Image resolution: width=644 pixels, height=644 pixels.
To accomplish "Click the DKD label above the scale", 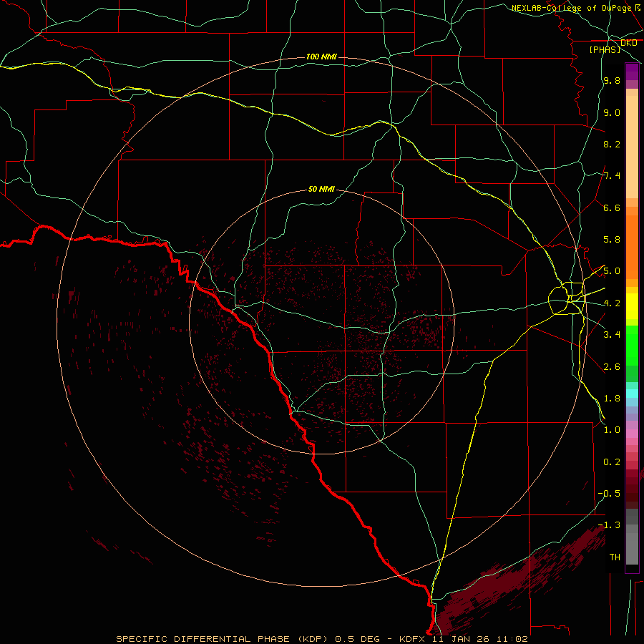I will click(x=628, y=43).
